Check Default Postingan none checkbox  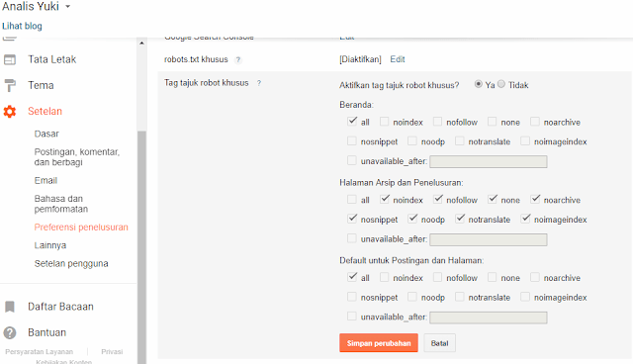tap(493, 277)
